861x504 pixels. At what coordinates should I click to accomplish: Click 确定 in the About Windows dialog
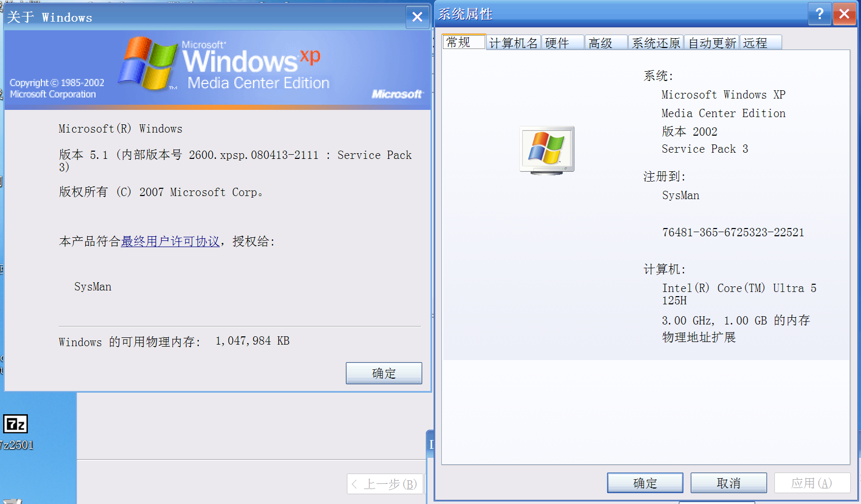(384, 373)
